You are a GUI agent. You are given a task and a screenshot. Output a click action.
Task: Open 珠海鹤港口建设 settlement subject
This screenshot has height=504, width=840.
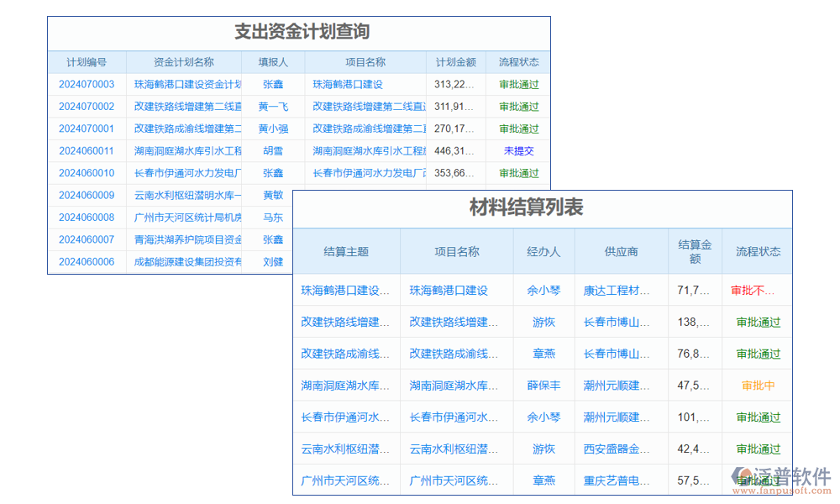(346, 290)
